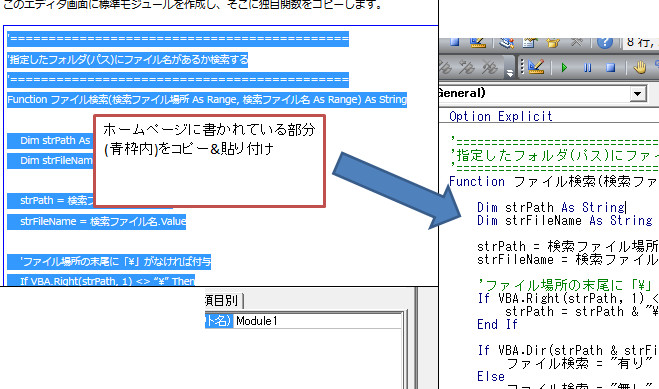The width and height of the screenshot is (659, 389).
Task: Open the Properties Window icon
Action: (530, 42)
